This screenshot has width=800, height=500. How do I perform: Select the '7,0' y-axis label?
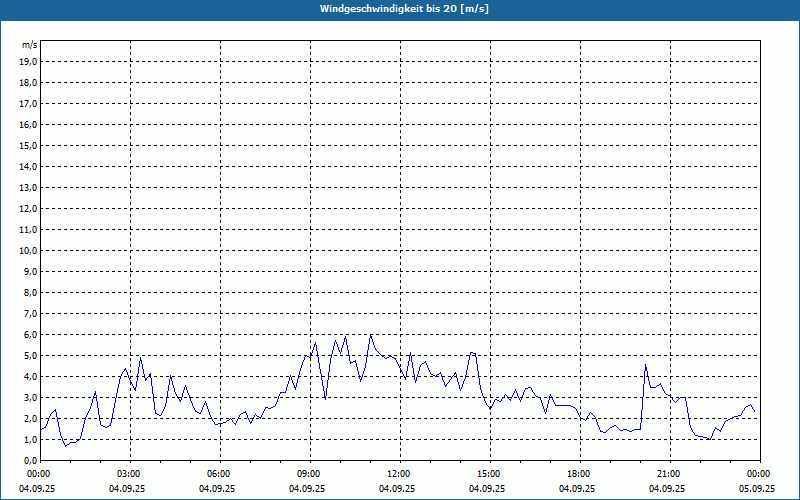31,314
